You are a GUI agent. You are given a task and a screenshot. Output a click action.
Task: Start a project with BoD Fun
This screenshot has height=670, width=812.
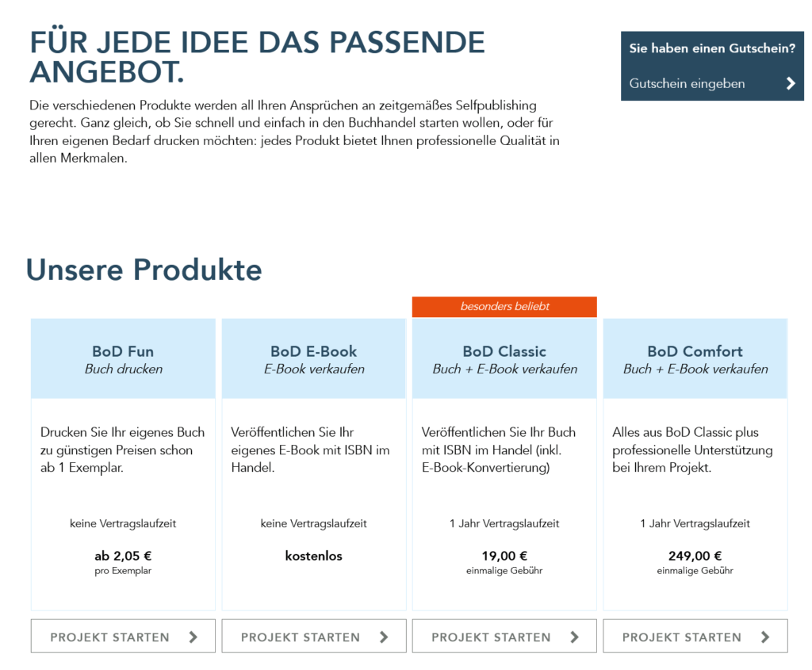pos(110,637)
